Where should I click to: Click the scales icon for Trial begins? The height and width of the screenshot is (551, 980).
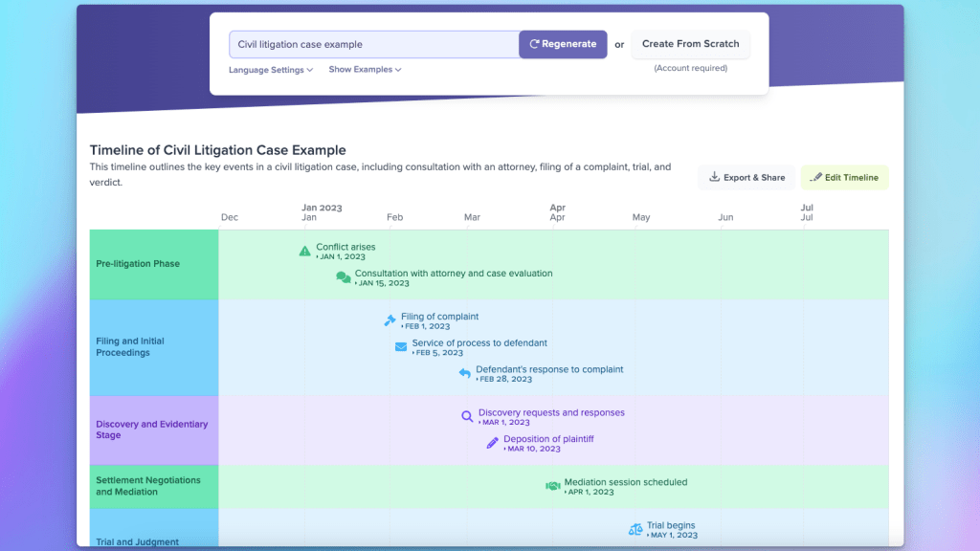pyautogui.click(x=635, y=529)
